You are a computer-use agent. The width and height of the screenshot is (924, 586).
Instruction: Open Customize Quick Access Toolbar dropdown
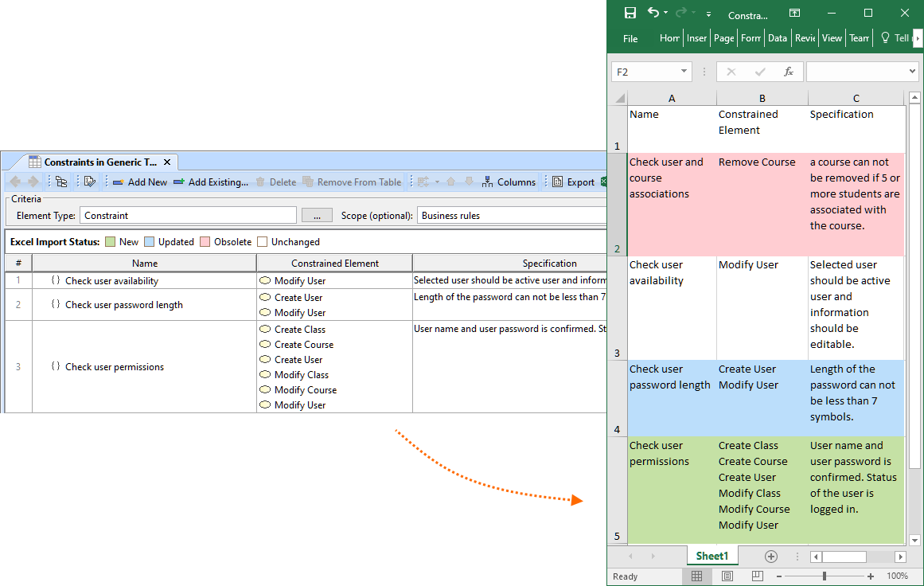[707, 14]
